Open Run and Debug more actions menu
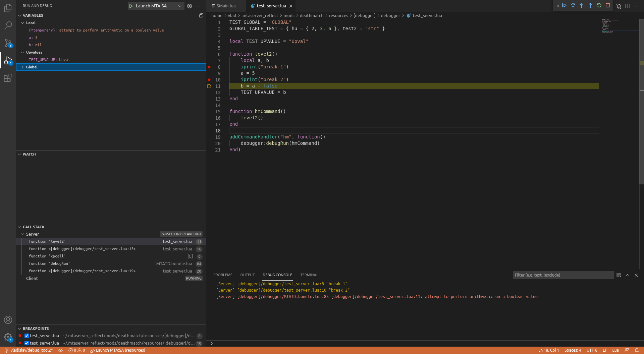This screenshot has height=354, width=644. 198,6
